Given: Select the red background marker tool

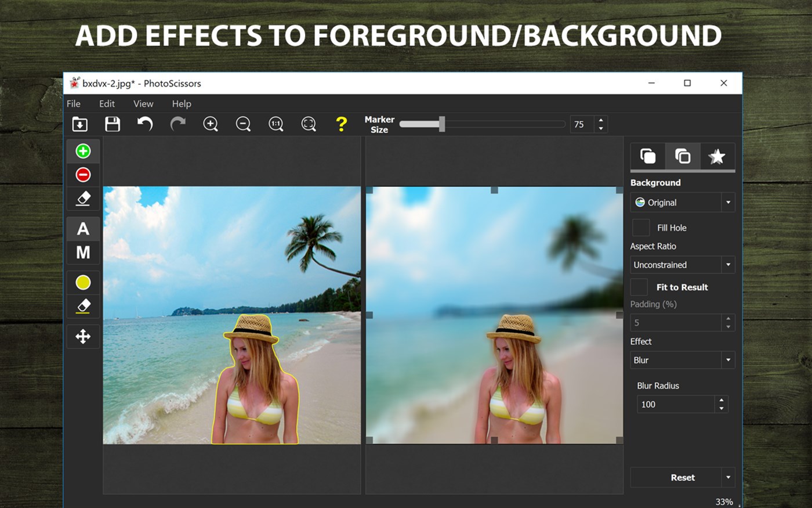Looking at the screenshot, I should [83, 175].
